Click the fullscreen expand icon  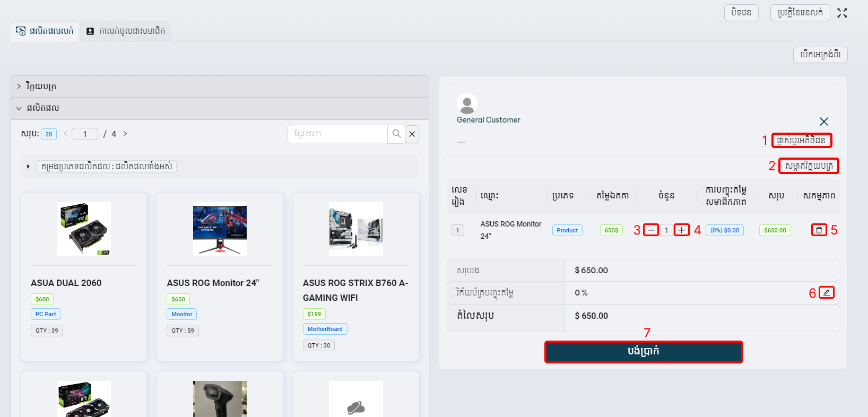pos(842,13)
